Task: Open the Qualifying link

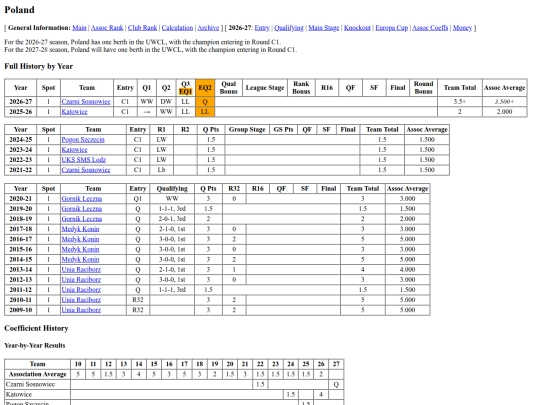Action: (289, 28)
